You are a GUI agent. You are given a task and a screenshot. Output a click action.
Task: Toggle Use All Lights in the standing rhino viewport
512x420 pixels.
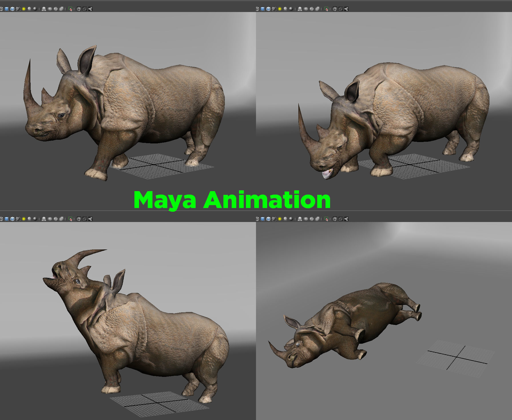click(24, 9)
